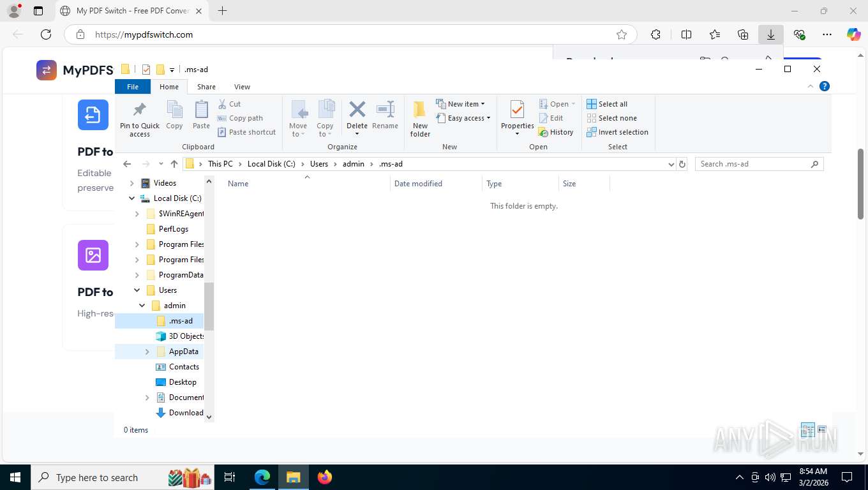Expand ProgramData tree node
The image size is (868, 490).
click(137, 275)
